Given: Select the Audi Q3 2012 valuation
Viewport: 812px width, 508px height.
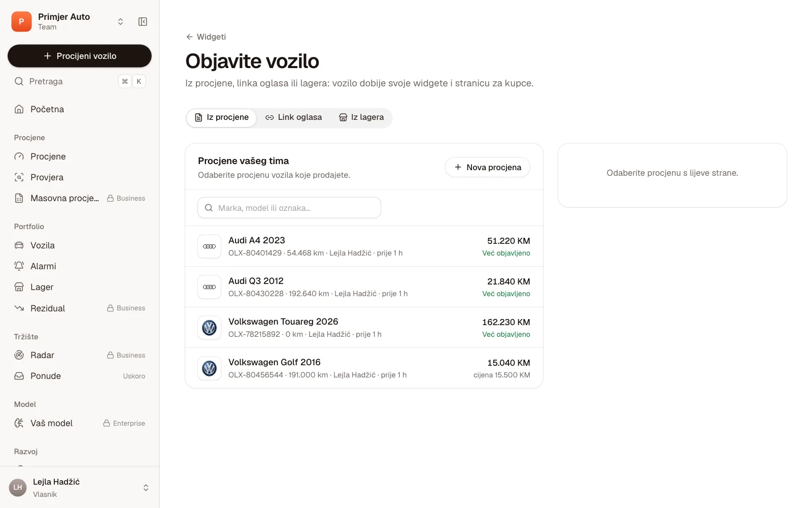Looking at the screenshot, I should (364, 287).
